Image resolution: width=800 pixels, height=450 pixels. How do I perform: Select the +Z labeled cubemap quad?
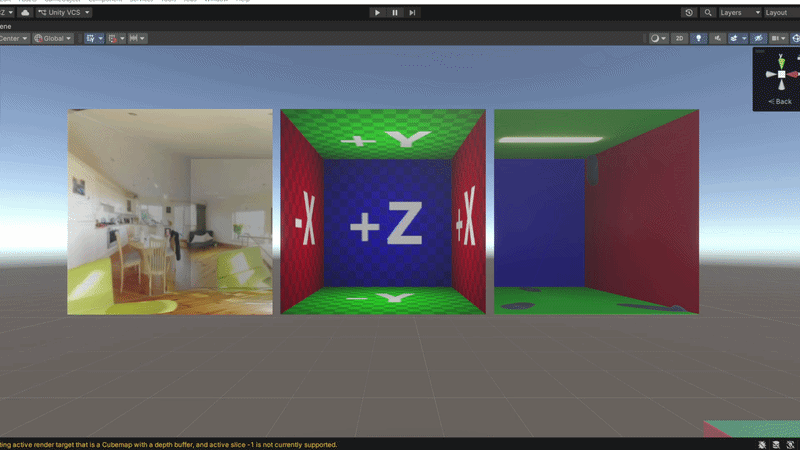point(383,212)
